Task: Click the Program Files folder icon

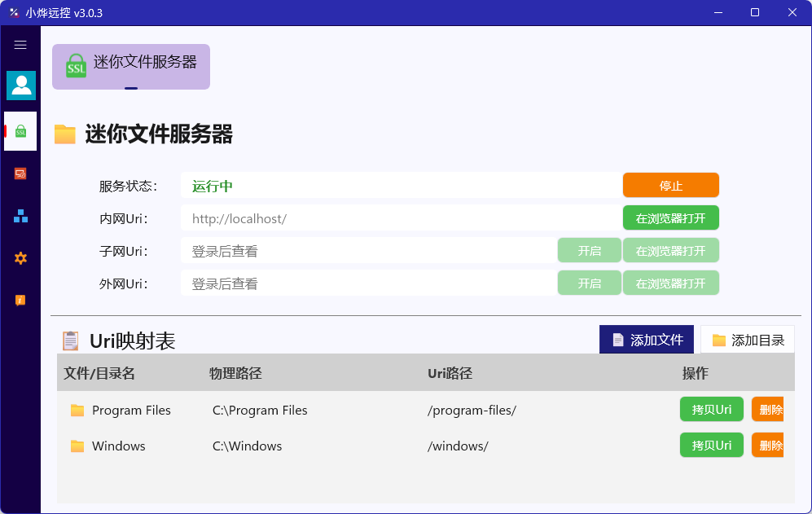Action: [77, 411]
